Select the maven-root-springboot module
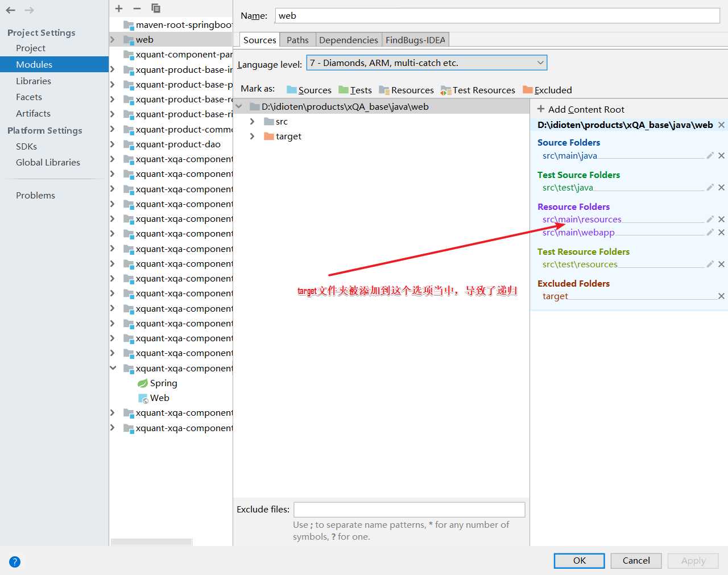The width and height of the screenshot is (728, 575). point(178,24)
